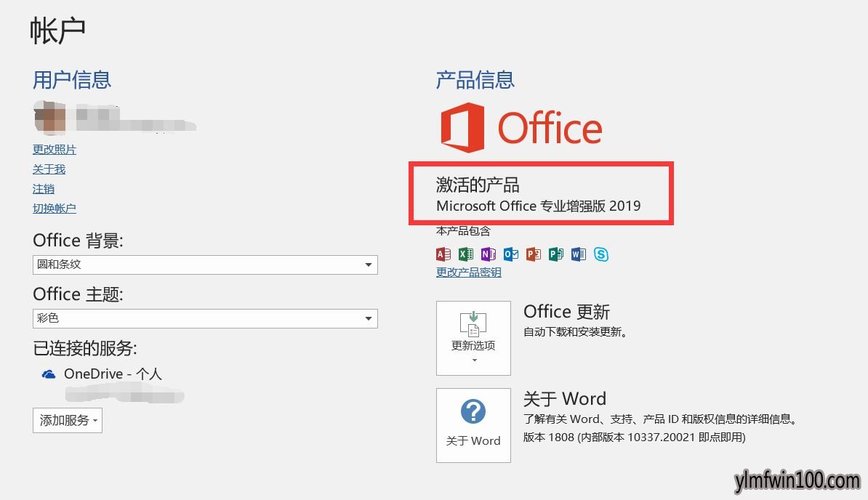Click 切换帐户 link

(x=55, y=209)
